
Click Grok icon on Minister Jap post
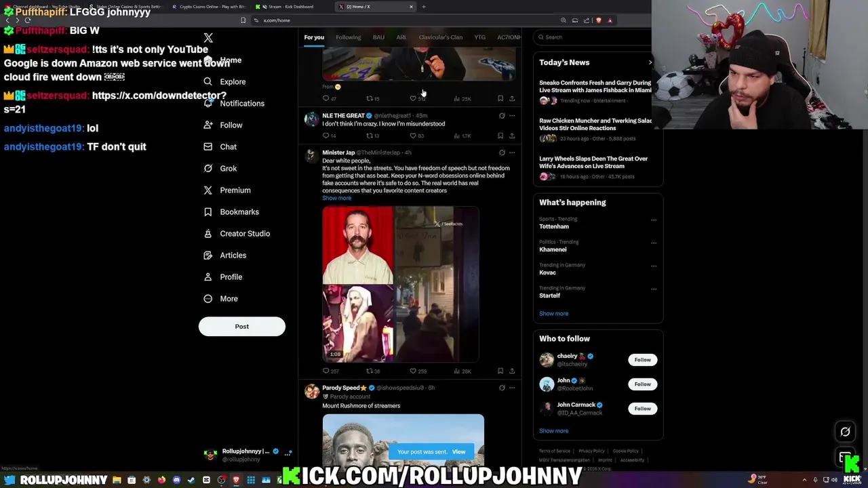pyautogui.click(x=502, y=152)
